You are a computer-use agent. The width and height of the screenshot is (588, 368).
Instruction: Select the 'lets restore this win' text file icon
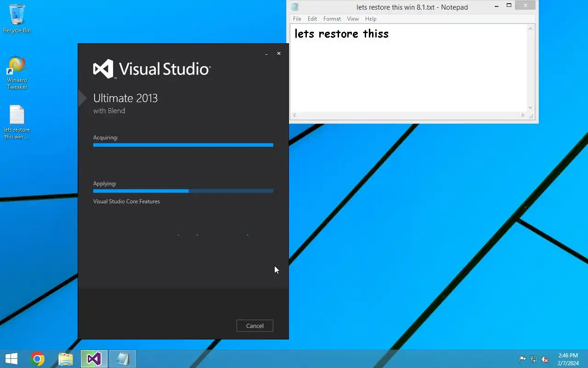click(17, 122)
